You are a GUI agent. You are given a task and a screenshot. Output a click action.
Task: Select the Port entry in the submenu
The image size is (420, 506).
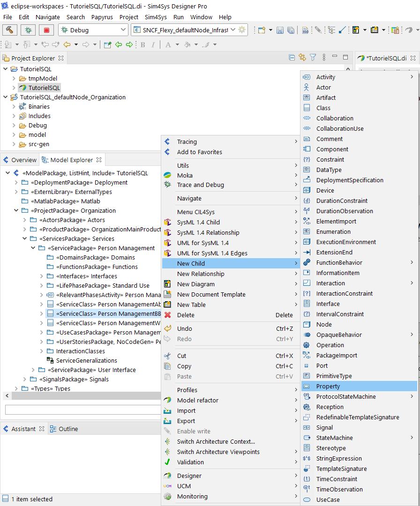point(360,365)
